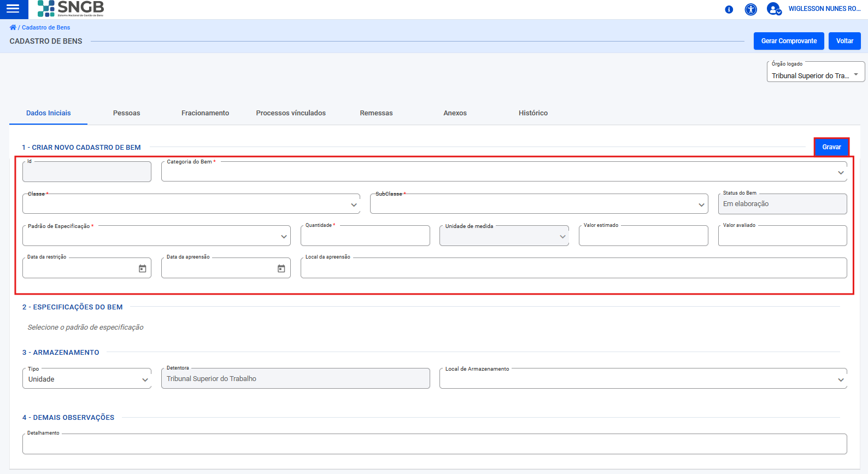Click the Valor avaliado input field

782,236
